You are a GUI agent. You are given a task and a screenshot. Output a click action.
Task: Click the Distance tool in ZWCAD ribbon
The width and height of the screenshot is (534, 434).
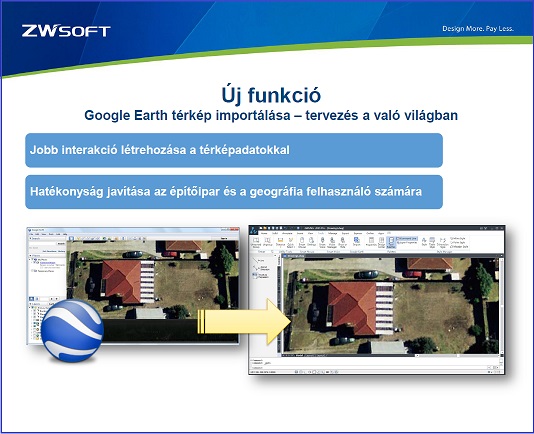280,242
